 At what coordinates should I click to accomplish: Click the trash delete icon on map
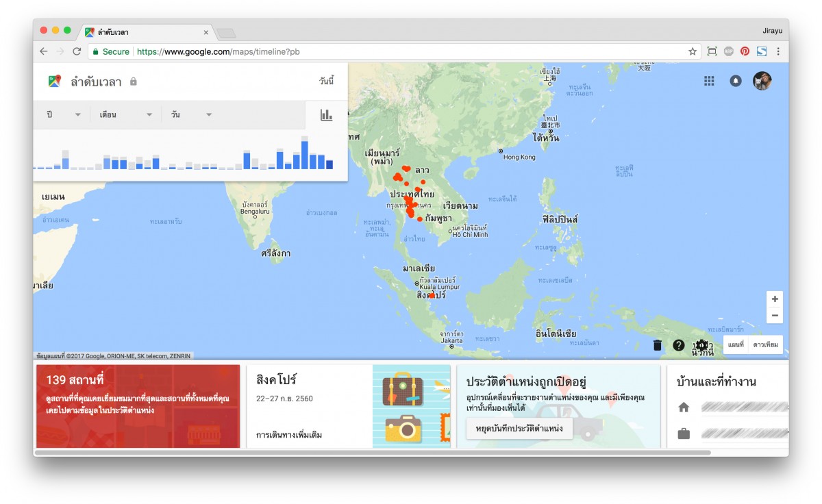(658, 345)
